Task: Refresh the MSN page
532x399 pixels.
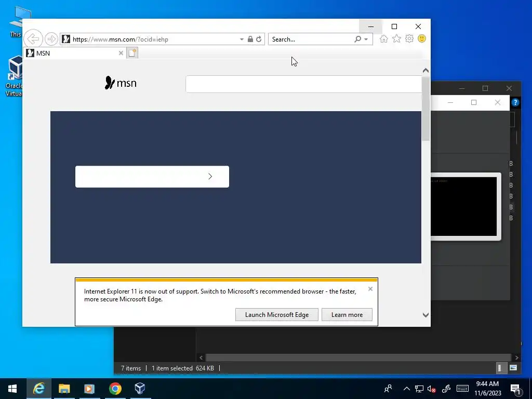Action: (x=259, y=39)
